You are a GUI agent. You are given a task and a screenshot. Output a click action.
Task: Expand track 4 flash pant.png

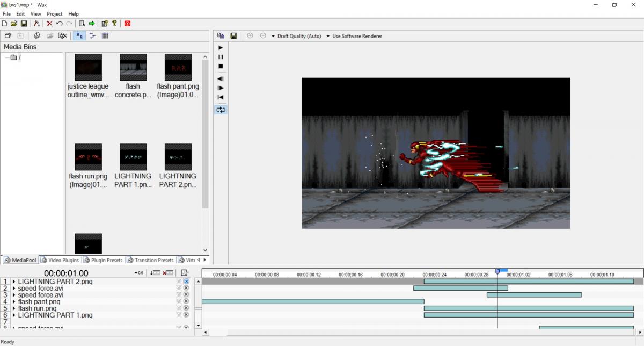(x=14, y=302)
